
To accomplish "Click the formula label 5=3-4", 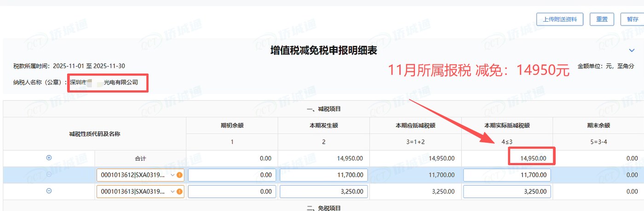I will click(x=598, y=142).
